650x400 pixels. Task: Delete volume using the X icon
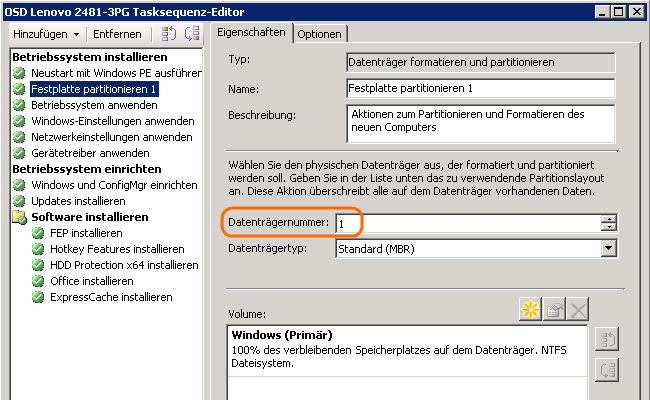(578, 310)
